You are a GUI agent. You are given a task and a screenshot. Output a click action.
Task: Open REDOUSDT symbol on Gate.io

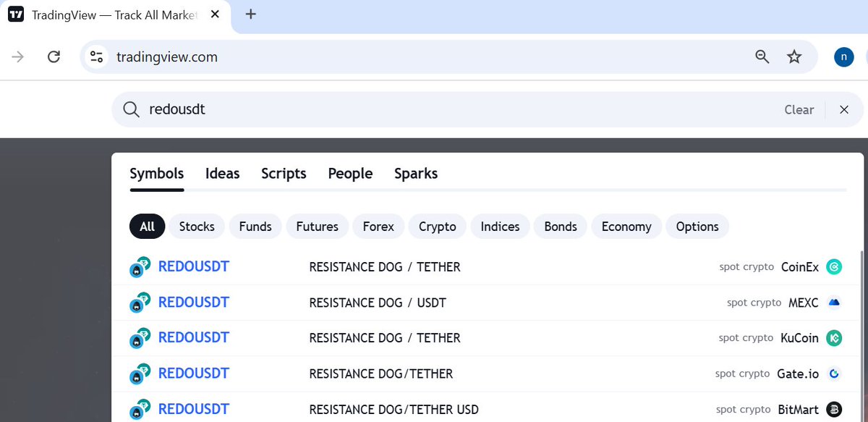[193, 373]
